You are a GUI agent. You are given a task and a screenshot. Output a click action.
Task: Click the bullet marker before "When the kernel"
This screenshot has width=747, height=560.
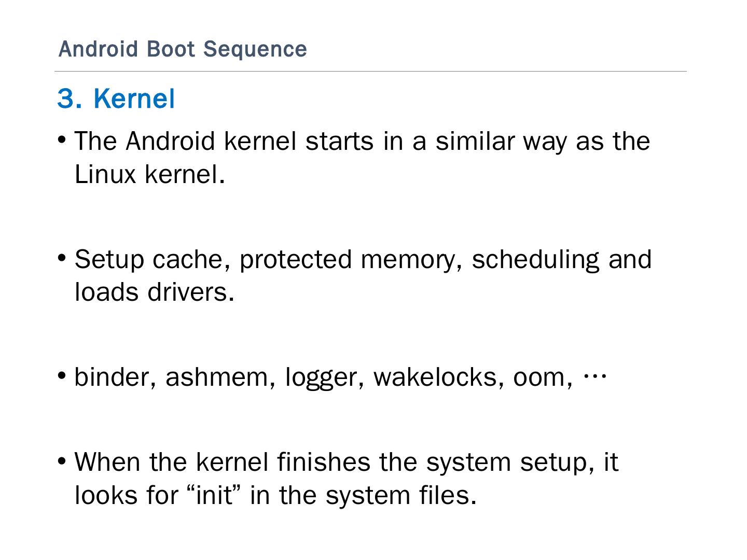click(x=62, y=461)
